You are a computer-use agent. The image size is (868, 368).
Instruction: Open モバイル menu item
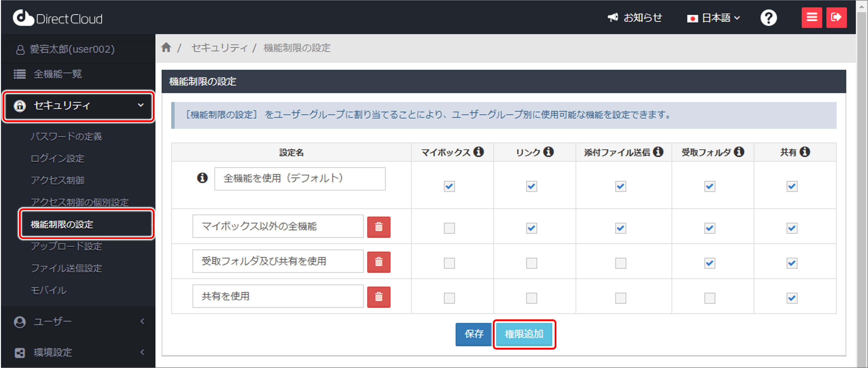click(49, 290)
